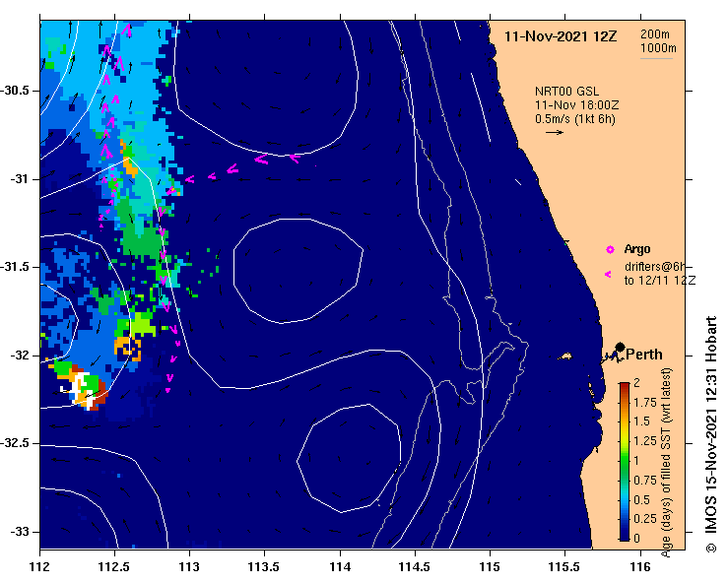This screenshot has height=583, width=728.
Task: Click the gray 1000m contour line sample
Action: (x=656, y=58)
